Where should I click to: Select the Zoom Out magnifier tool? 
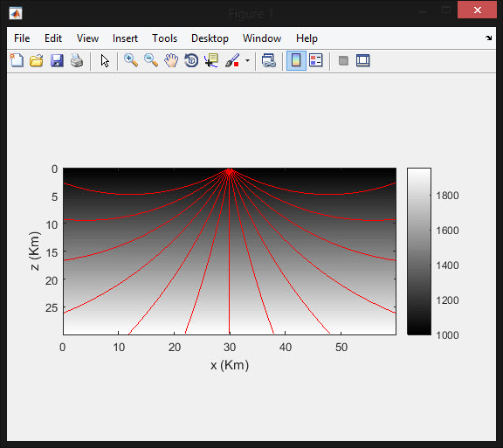pos(151,60)
